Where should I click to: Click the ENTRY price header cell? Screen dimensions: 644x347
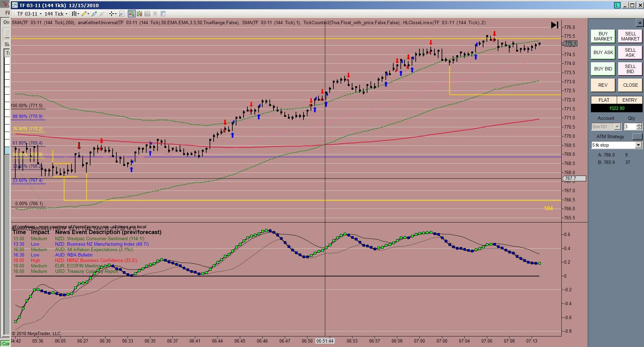[629, 100]
